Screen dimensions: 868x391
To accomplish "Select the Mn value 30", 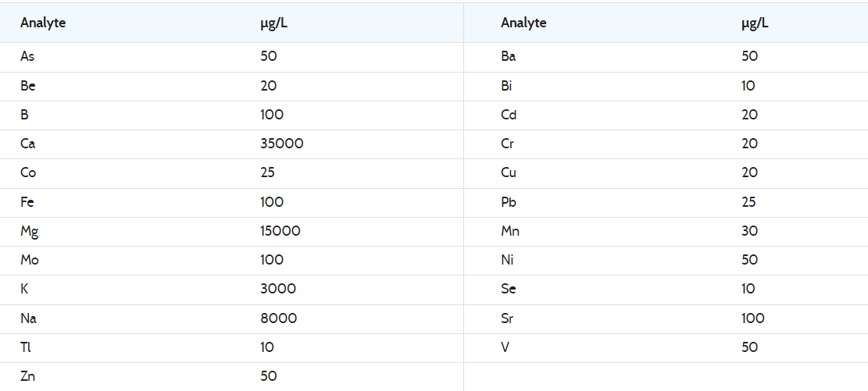I will pyautogui.click(x=749, y=231).
